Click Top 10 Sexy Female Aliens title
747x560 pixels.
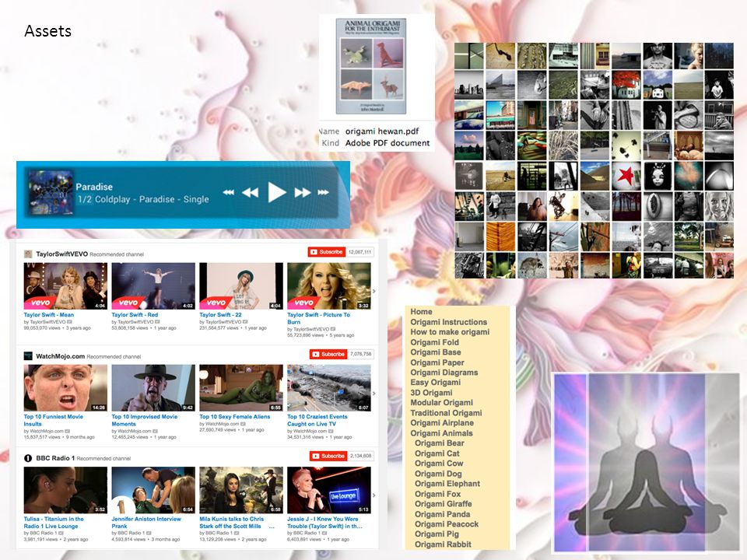234,417
